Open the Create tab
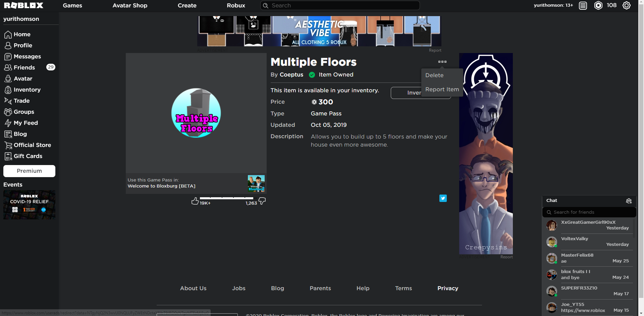644x316 pixels. click(187, 5)
